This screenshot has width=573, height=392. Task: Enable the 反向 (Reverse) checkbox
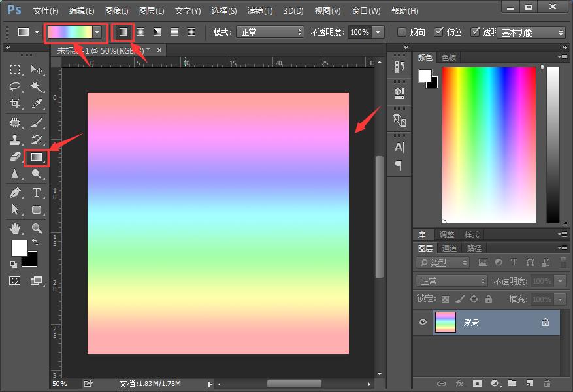402,32
